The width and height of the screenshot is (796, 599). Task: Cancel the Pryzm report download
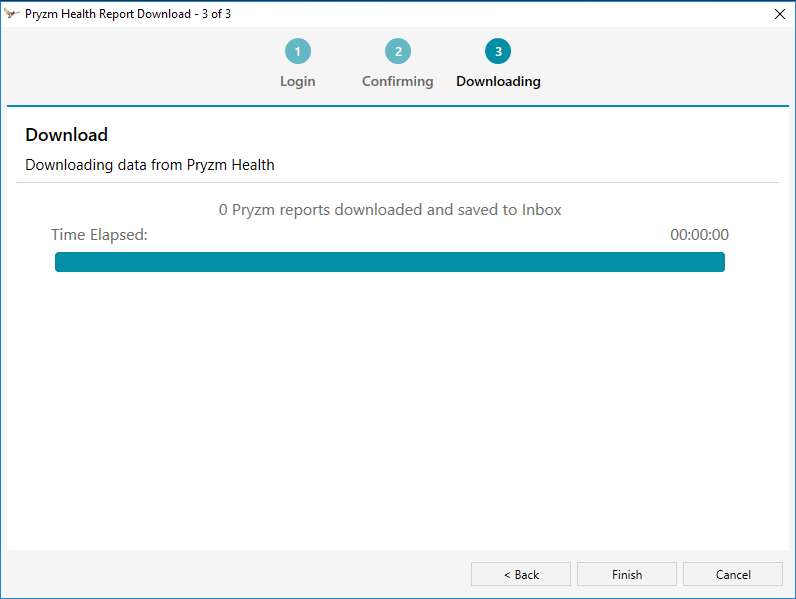(733, 574)
